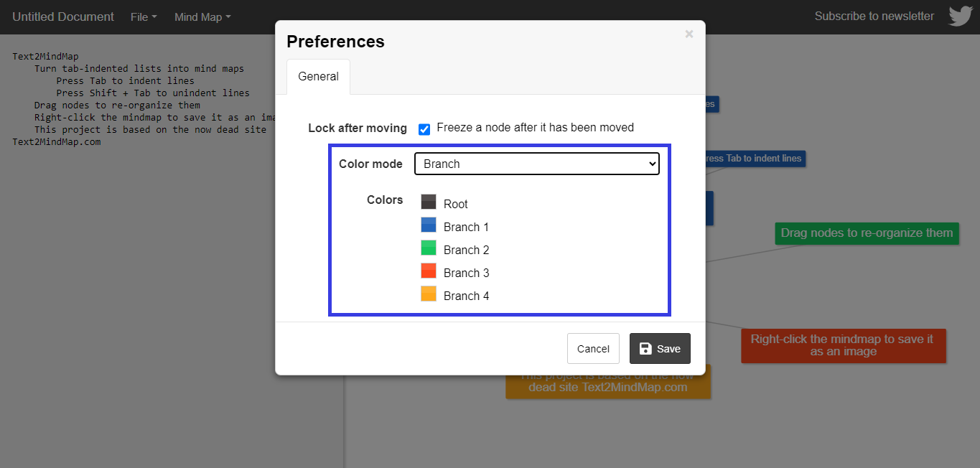
Task: Click the floppy disk icon on Save button
Action: [x=645, y=348]
